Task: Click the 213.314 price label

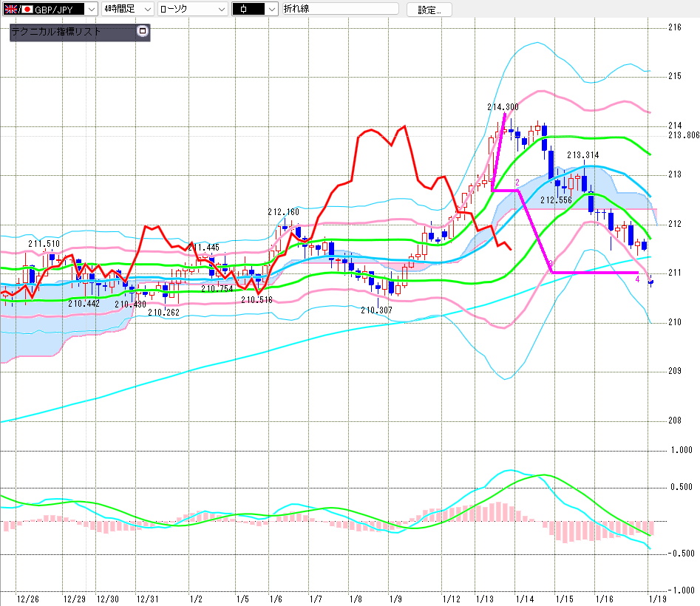Action: [x=582, y=155]
